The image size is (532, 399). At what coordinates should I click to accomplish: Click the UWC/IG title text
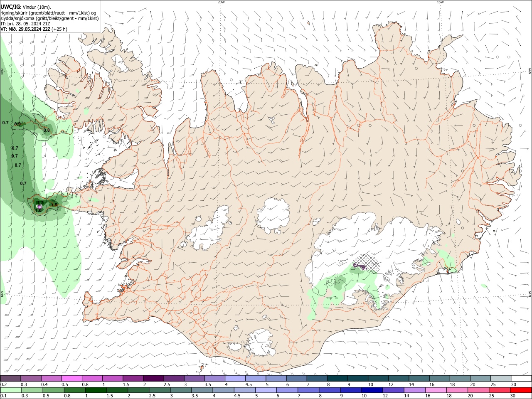point(10,7)
